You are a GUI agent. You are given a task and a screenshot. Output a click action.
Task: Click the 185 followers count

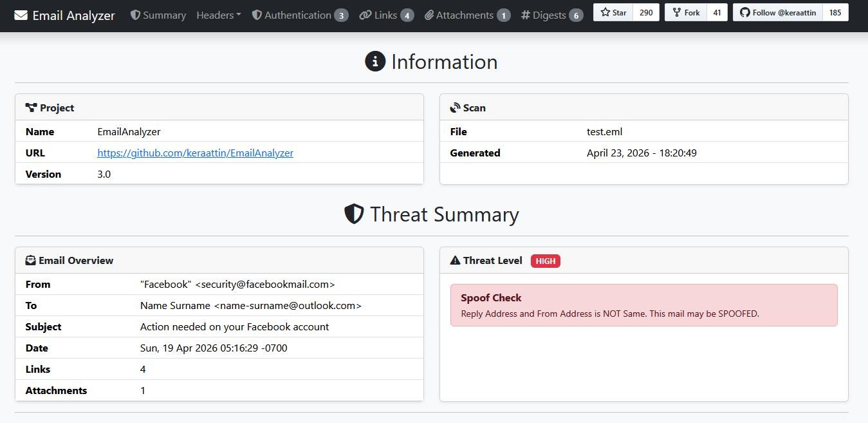[835, 12]
